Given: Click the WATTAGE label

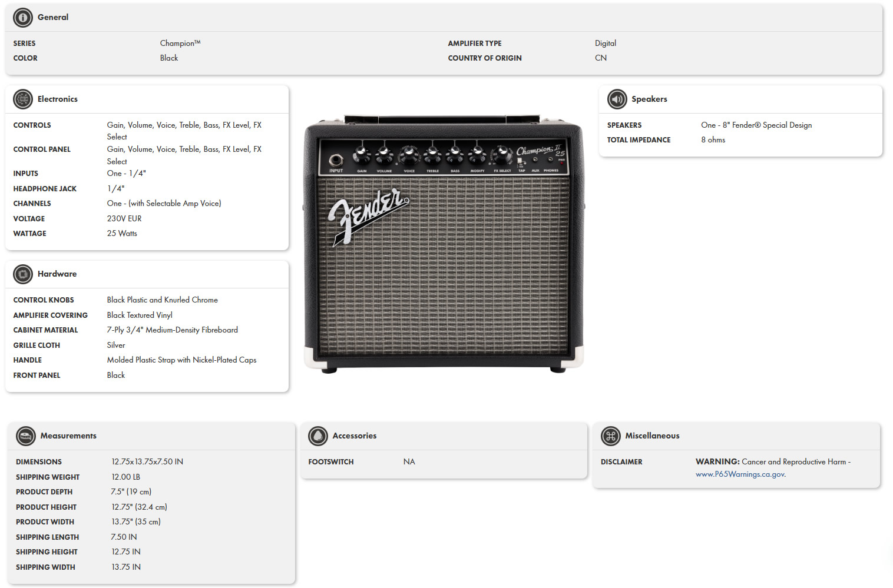Looking at the screenshot, I should coord(29,234).
